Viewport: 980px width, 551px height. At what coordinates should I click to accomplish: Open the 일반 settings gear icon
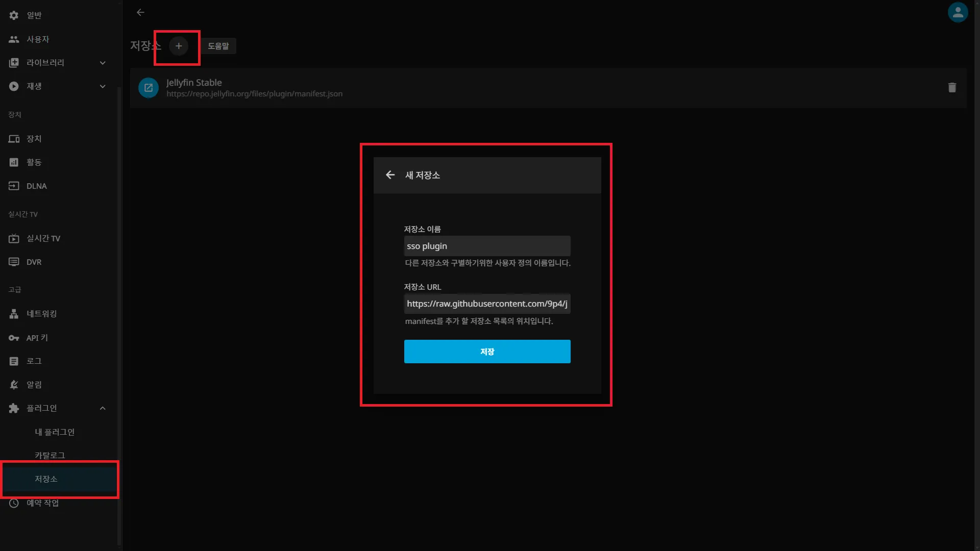point(14,15)
